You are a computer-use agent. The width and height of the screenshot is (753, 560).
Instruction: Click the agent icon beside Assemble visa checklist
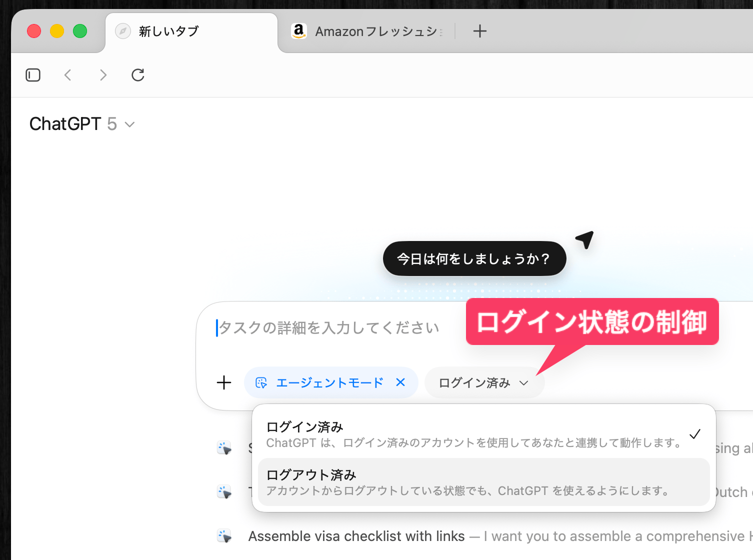click(224, 536)
